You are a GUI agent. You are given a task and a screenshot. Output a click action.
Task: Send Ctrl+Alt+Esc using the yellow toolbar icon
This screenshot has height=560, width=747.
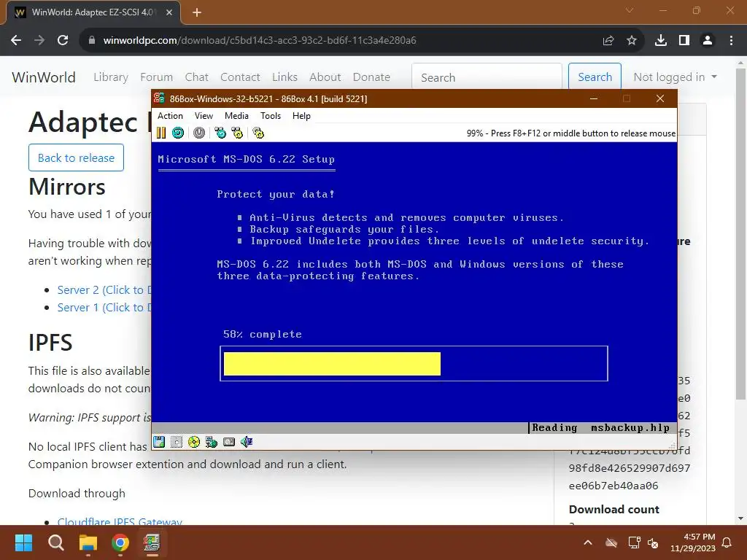pos(237,133)
